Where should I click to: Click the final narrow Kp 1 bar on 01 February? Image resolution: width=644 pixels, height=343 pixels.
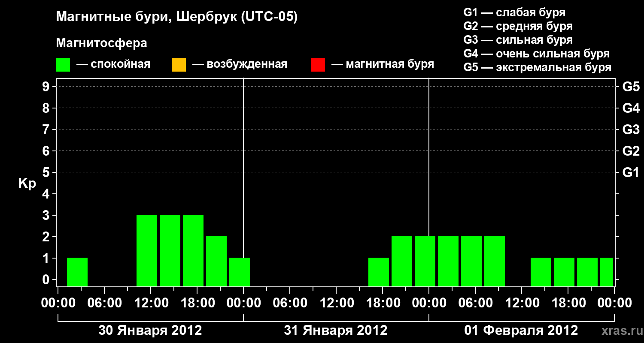607,272
